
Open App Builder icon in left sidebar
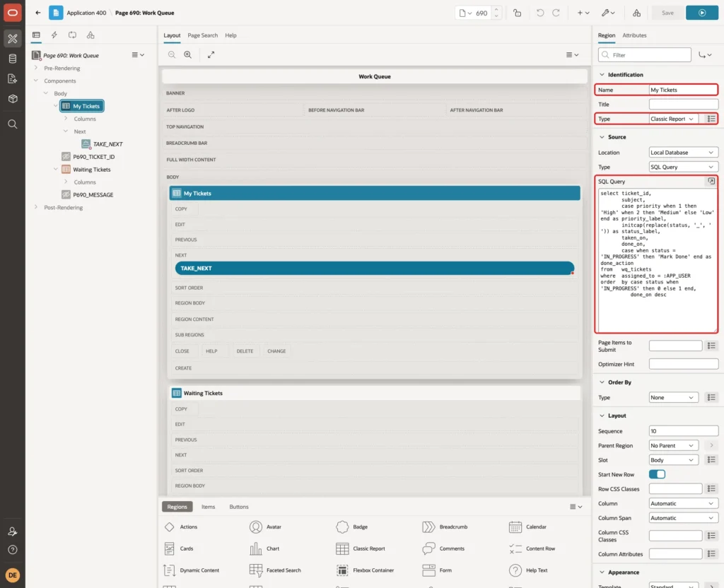click(x=13, y=39)
